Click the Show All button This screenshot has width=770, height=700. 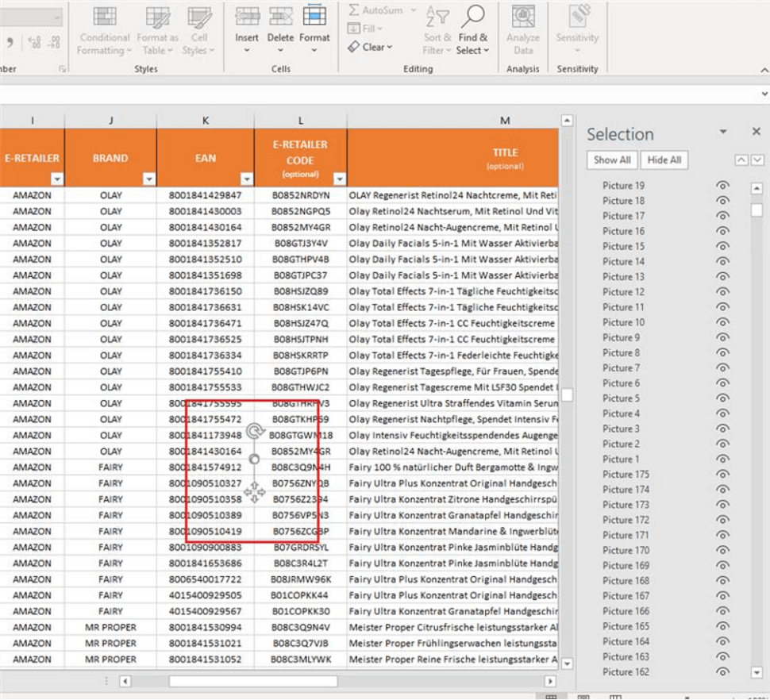pyautogui.click(x=612, y=160)
